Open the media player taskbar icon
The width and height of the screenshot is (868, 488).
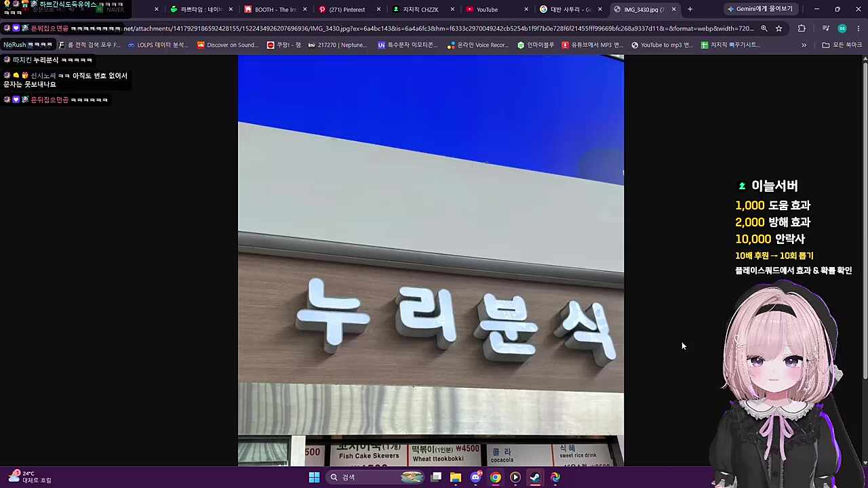[x=515, y=477]
